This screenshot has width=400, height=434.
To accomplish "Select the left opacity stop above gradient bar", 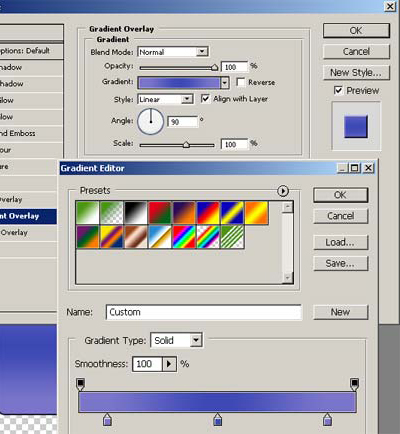I will [80, 384].
